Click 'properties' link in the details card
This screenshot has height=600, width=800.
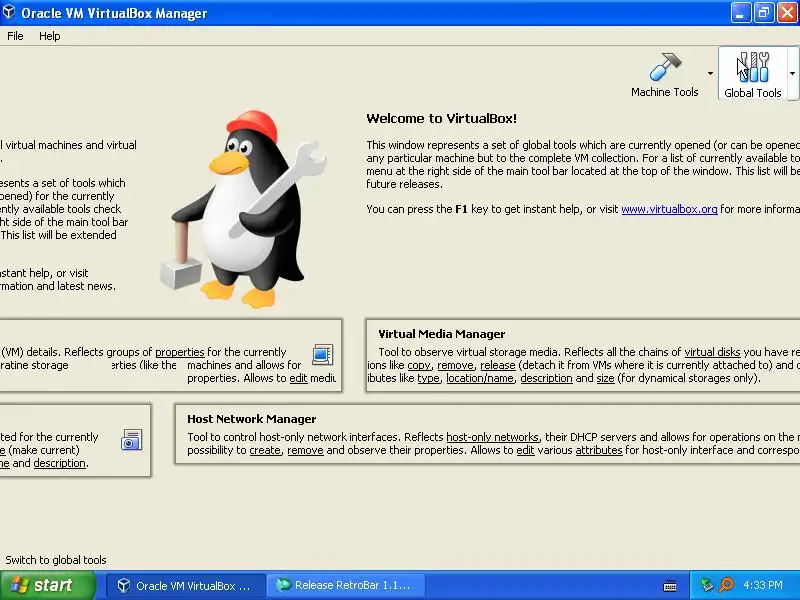click(x=180, y=352)
